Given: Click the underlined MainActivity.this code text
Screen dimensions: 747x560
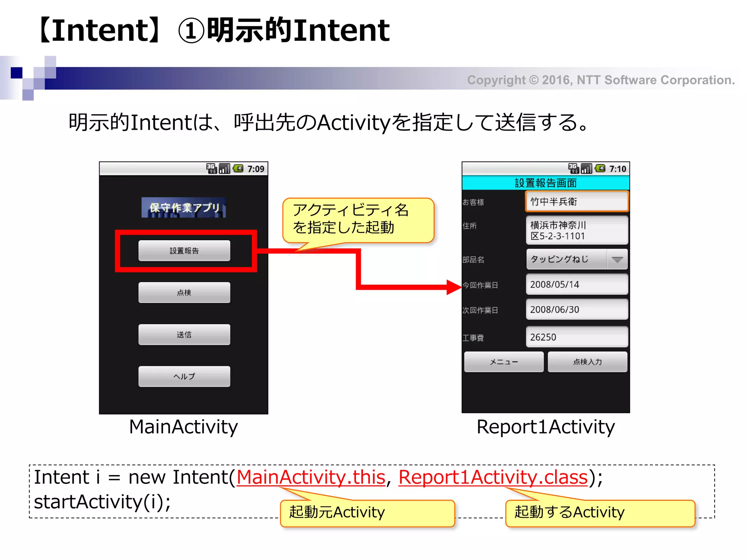Looking at the screenshot, I should pyautogui.click(x=311, y=477).
